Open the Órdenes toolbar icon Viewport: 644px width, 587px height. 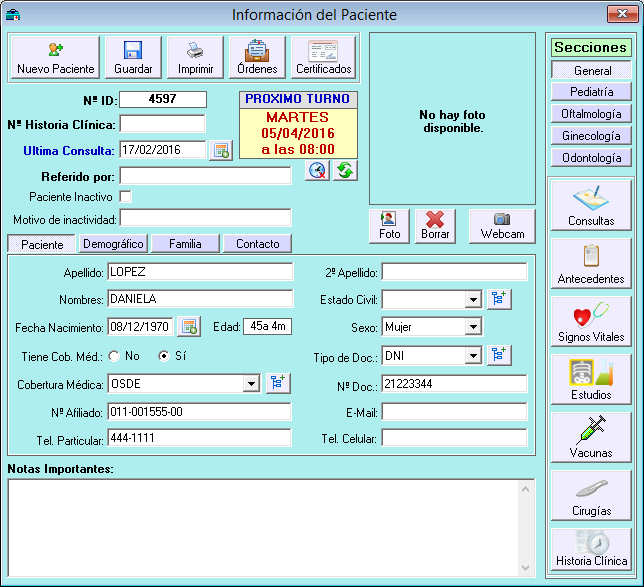click(x=257, y=58)
